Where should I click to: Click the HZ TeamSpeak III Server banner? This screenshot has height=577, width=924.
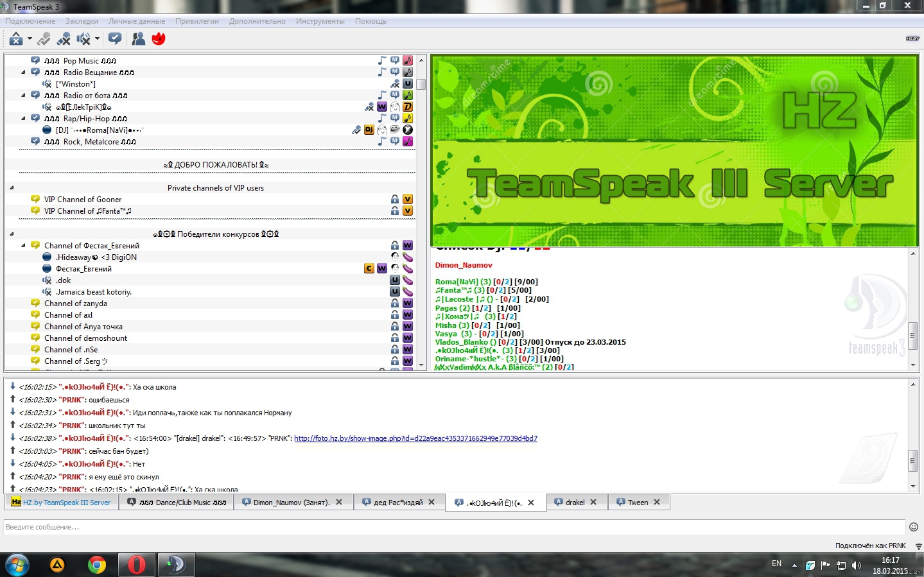[674, 151]
